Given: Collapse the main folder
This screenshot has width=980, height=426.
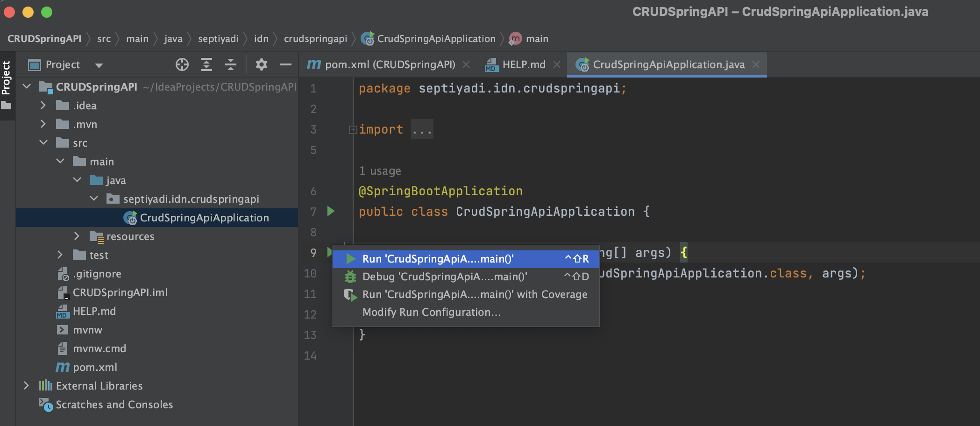Looking at the screenshot, I should pyautogui.click(x=60, y=161).
